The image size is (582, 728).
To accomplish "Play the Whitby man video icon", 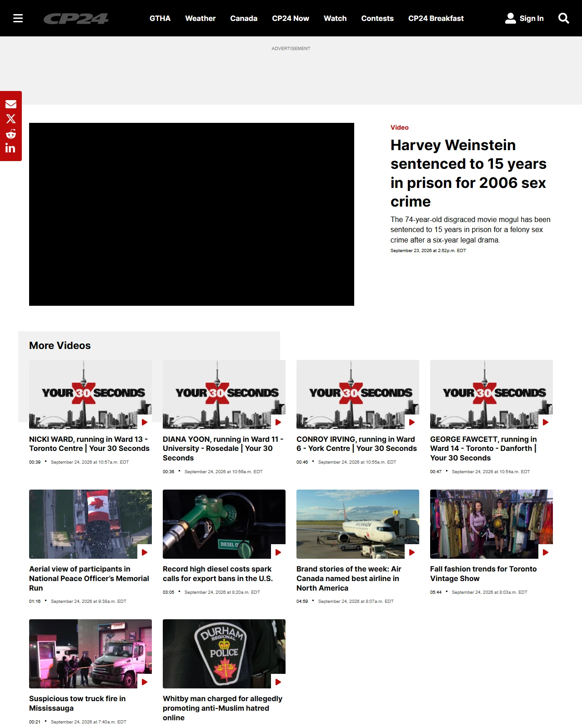I will click(x=278, y=682).
